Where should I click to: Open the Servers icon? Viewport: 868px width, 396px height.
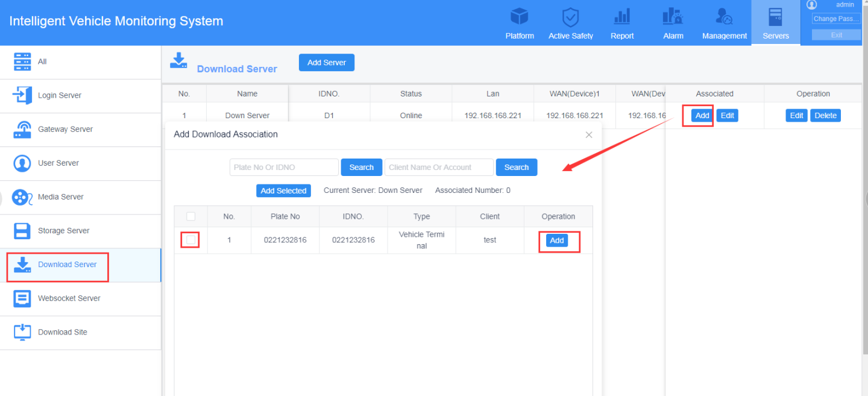click(775, 17)
